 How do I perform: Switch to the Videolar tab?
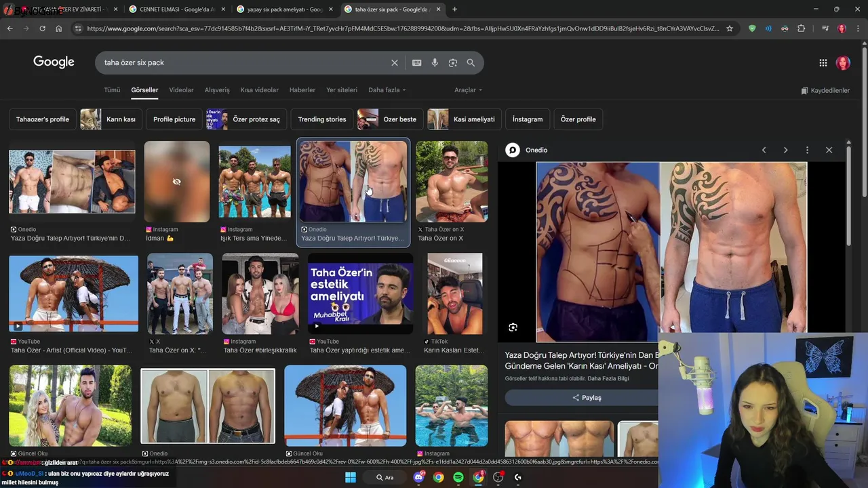coord(181,90)
